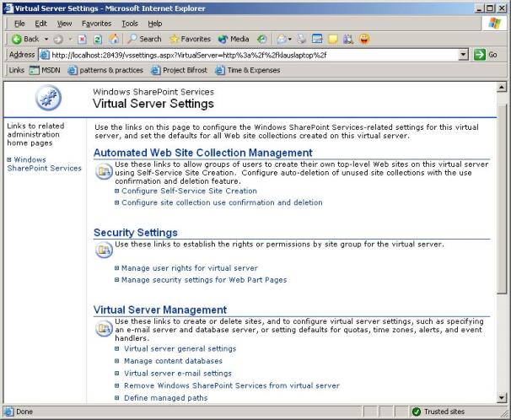This screenshot has width=511, height=420.
Task: Open the Project Bifrost shortcut
Action: point(179,70)
